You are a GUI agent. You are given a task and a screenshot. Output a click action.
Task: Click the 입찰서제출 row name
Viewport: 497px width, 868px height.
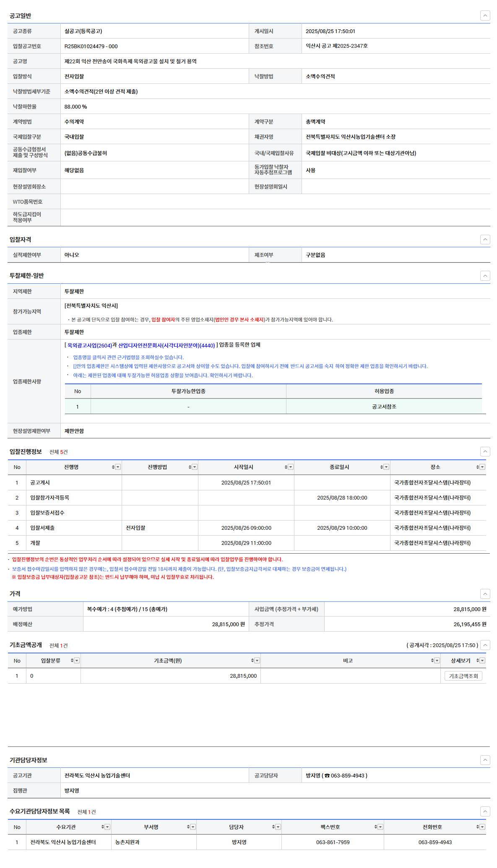pyautogui.click(x=42, y=528)
